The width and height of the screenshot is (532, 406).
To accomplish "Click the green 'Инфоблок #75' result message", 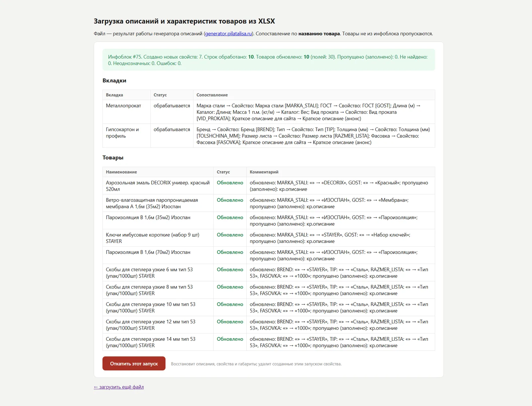I will pyautogui.click(x=269, y=60).
